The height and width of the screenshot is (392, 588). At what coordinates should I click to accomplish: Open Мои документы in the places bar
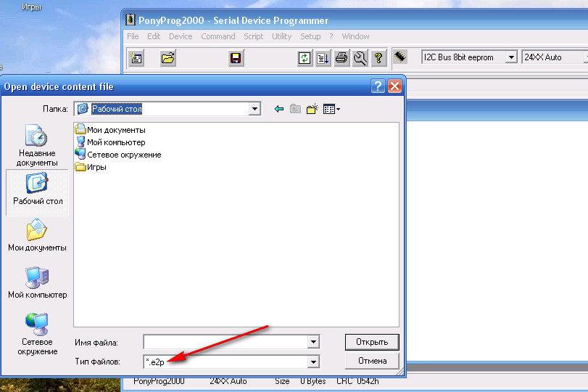pos(37,236)
